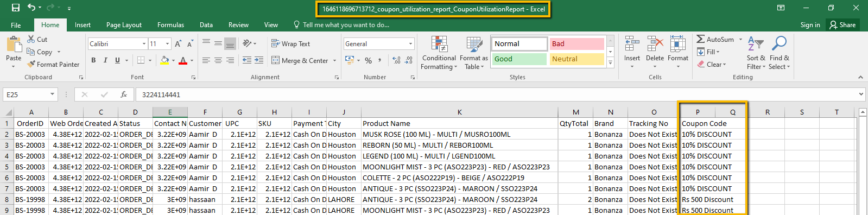Toggle Wrap Text on
The width and height of the screenshot is (868, 215).
click(291, 44)
